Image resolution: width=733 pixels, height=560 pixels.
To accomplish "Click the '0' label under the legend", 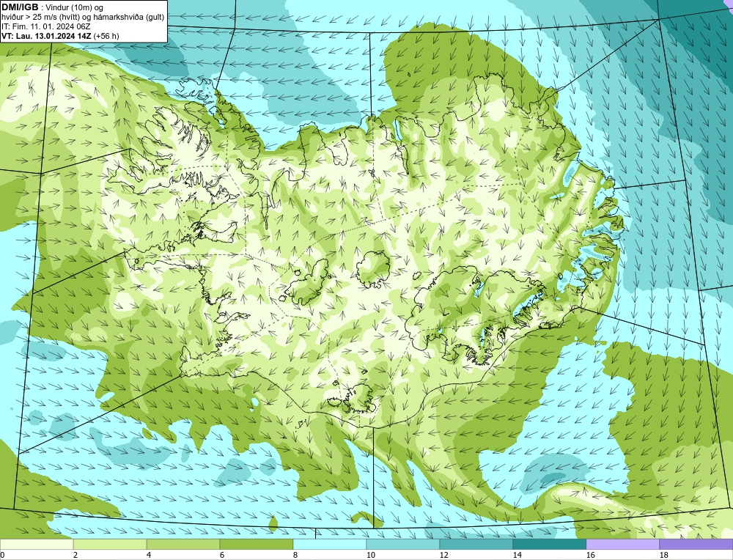I will (x=2, y=556).
